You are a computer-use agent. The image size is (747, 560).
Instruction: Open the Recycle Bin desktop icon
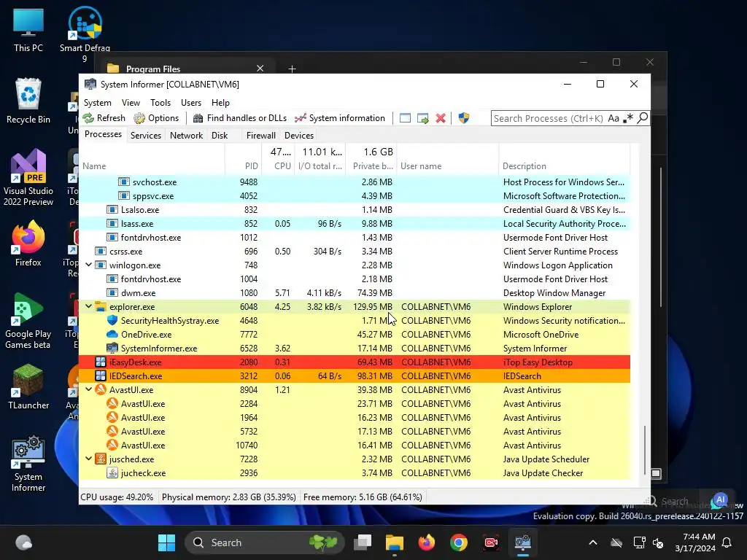coord(28,101)
